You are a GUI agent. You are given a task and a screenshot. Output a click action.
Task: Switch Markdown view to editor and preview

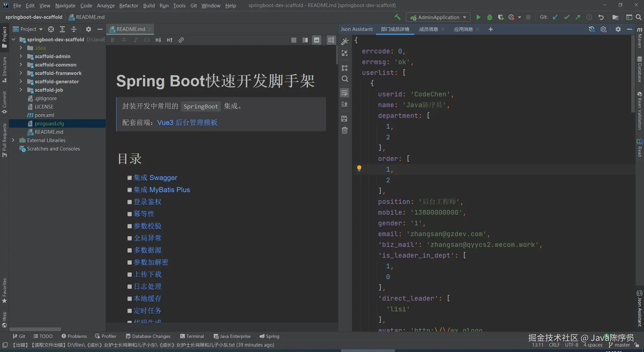(305, 40)
